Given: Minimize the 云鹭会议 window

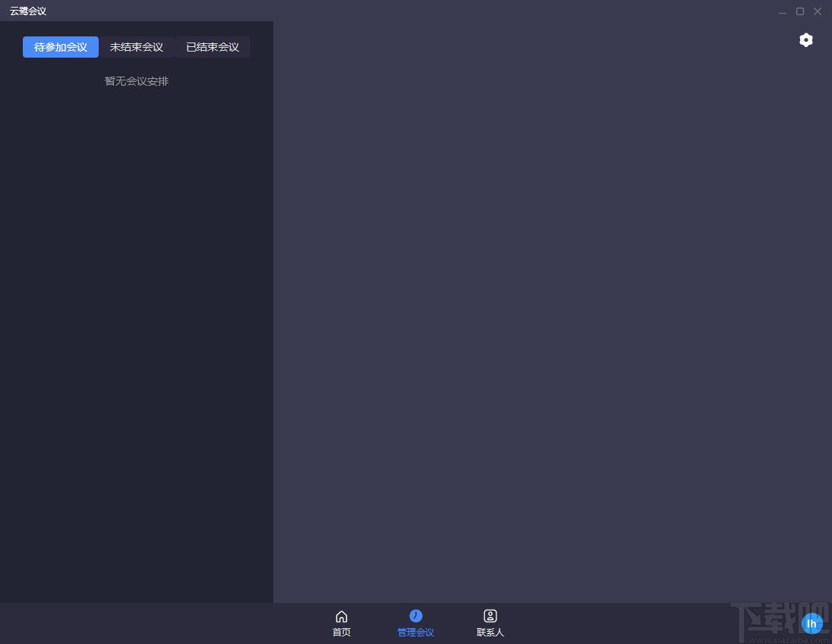Looking at the screenshot, I should [x=783, y=11].
